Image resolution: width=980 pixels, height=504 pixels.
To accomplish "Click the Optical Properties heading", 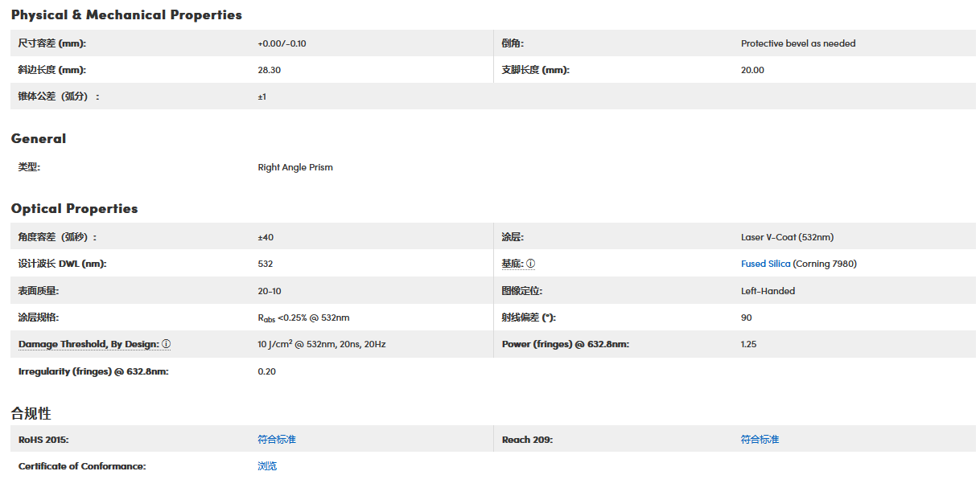I will pyautogui.click(x=74, y=209).
